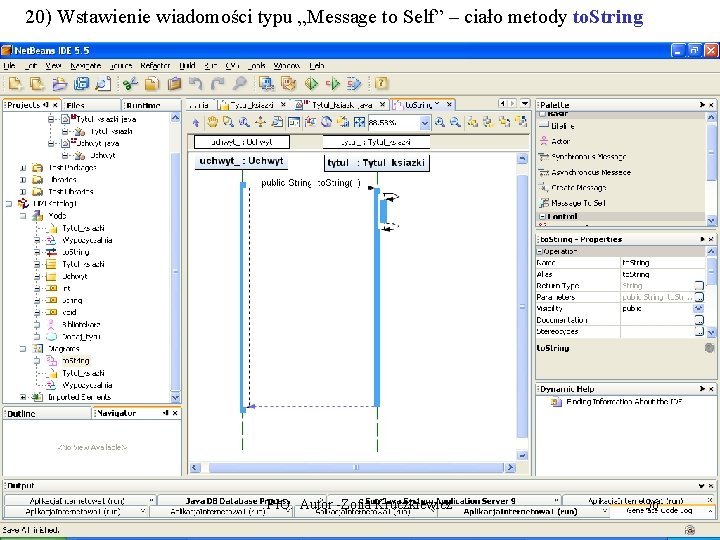Select the void datatype tree item
The height and width of the screenshot is (540, 720).
(x=69, y=312)
